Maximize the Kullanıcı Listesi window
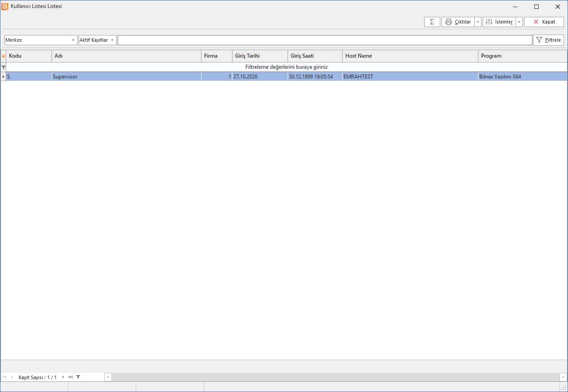The width and height of the screenshot is (568, 392). pos(536,7)
